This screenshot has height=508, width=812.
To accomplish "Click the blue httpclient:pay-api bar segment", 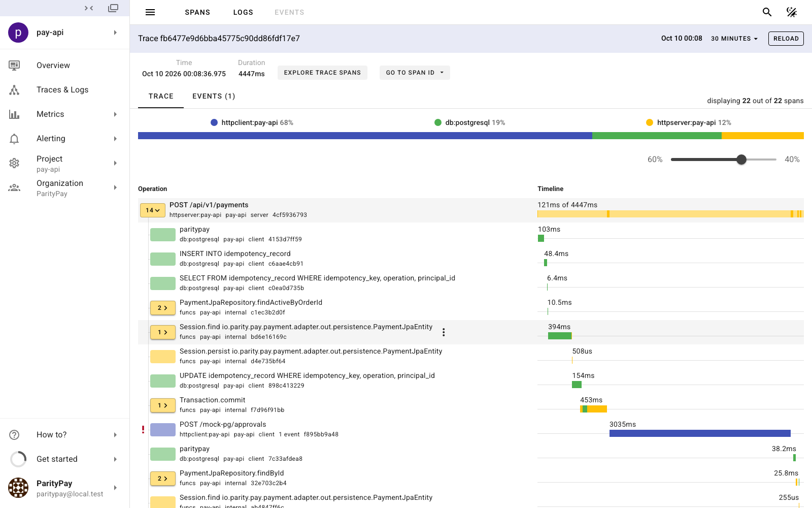I will click(365, 136).
